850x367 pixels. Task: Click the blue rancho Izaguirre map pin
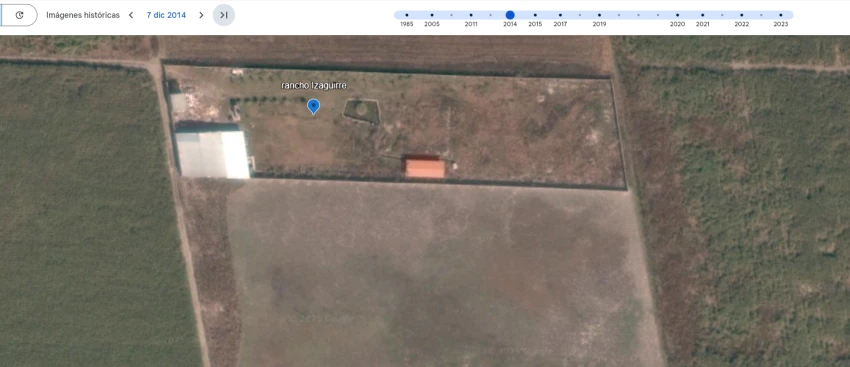coord(313,106)
